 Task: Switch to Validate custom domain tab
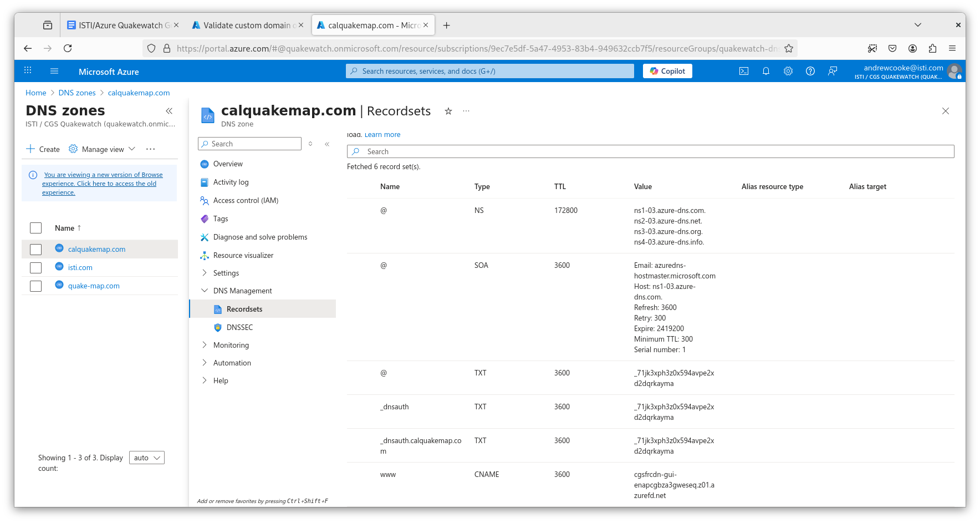[x=247, y=26]
